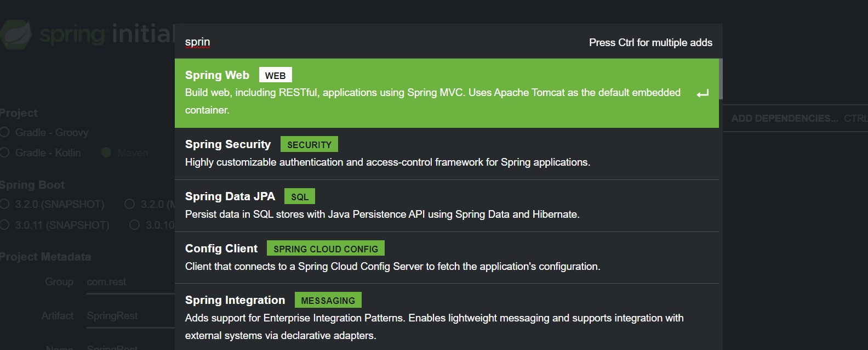The height and width of the screenshot is (350, 868).
Task: Click the enter-arrow icon on Spring Web
Action: click(703, 94)
